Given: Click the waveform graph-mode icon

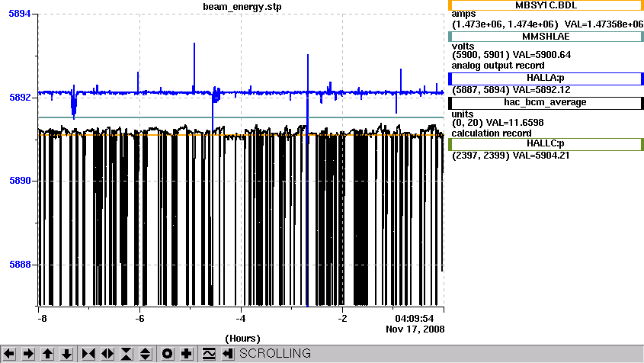Looking at the screenshot, I should click(209, 354).
